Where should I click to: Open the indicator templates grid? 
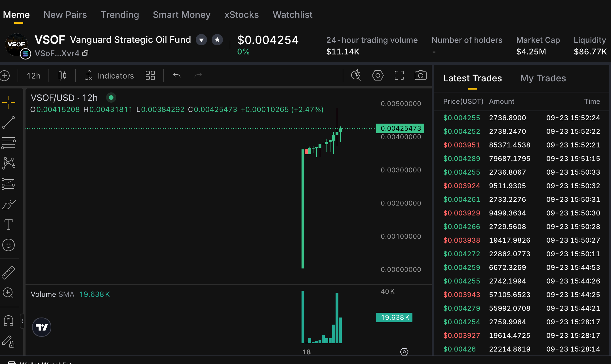point(150,76)
